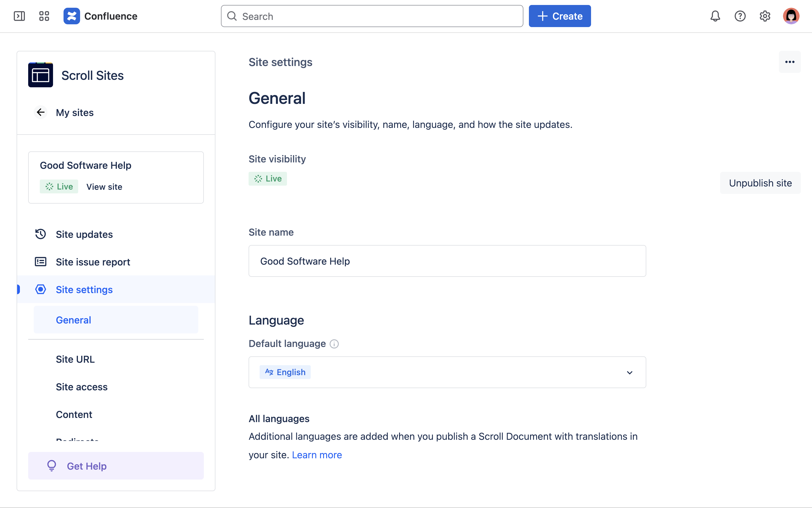
Task: Expand the Default language dropdown chevron
Action: click(629, 372)
